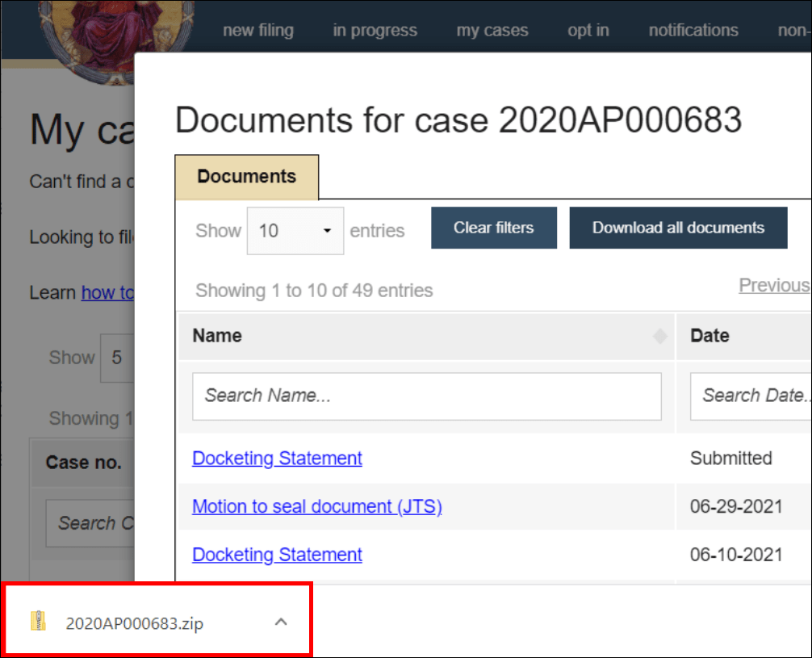This screenshot has height=658, width=812.
Task: Click the Previous pagination link
Action: click(773, 285)
